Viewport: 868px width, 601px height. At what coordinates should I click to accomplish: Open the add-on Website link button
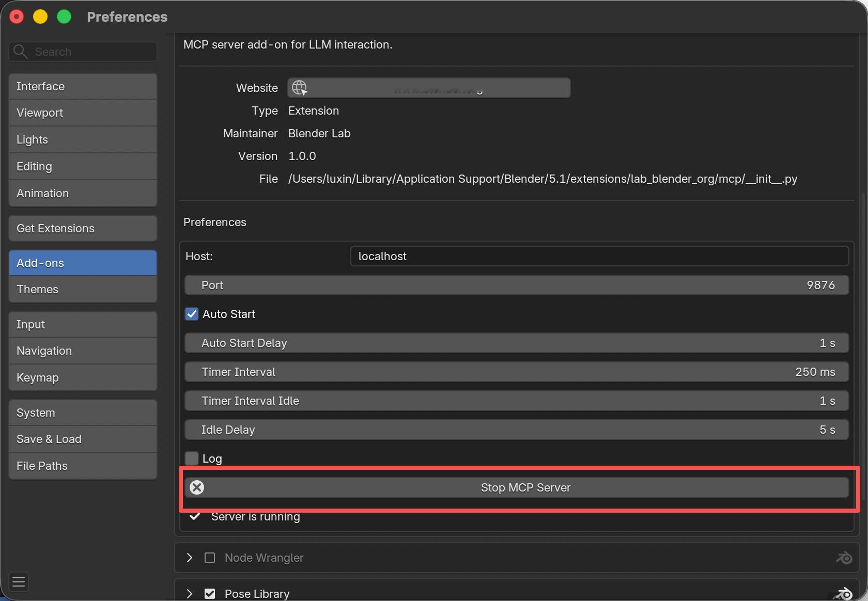[429, 88]
